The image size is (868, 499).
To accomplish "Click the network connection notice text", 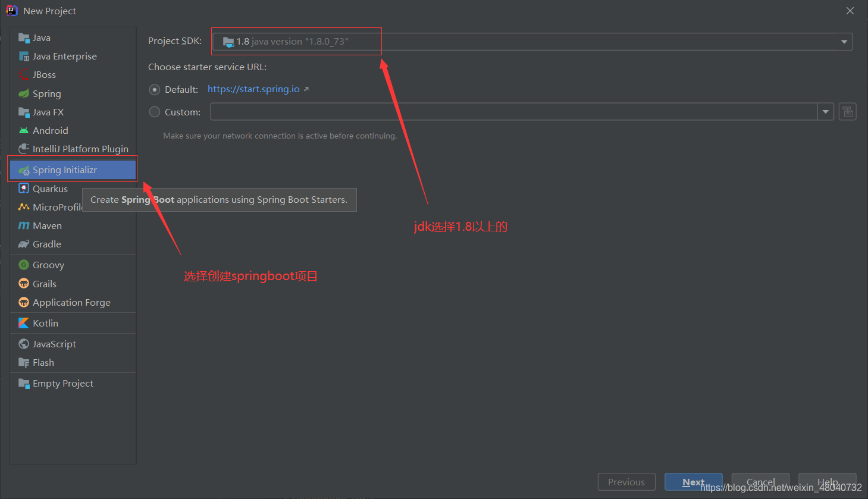I will (x=280, y=136).
